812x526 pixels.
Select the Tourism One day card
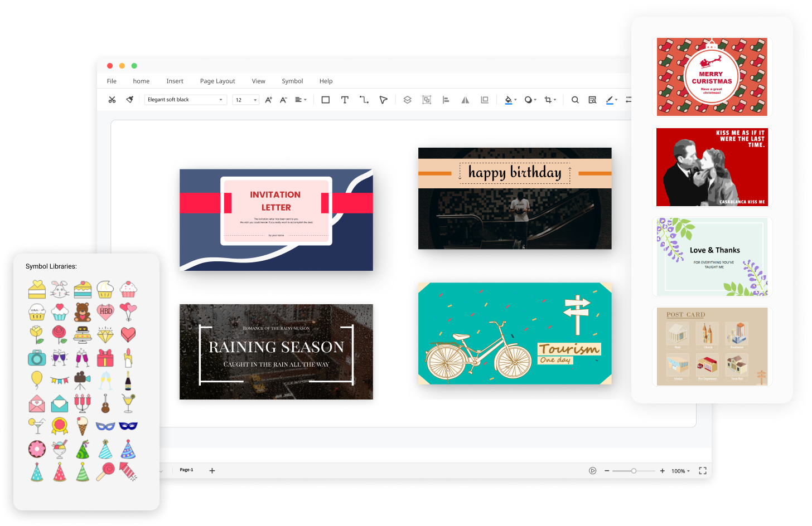515,333
